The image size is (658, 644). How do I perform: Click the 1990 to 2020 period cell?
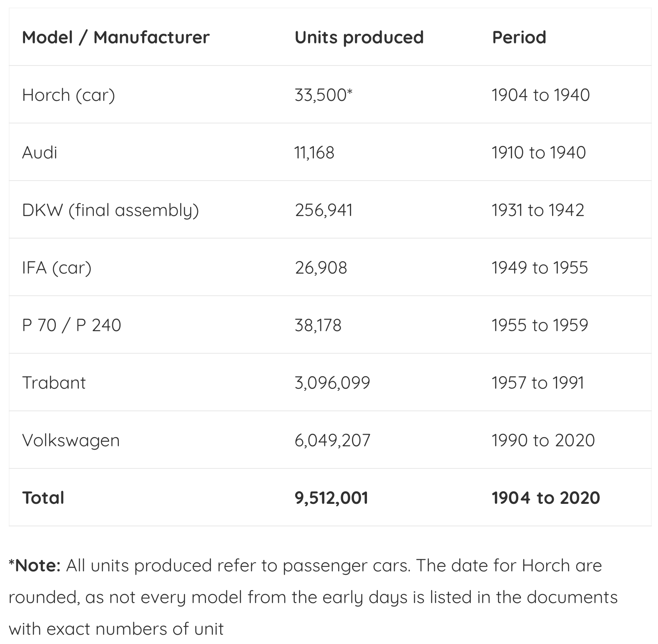click(x=543, y=440)
